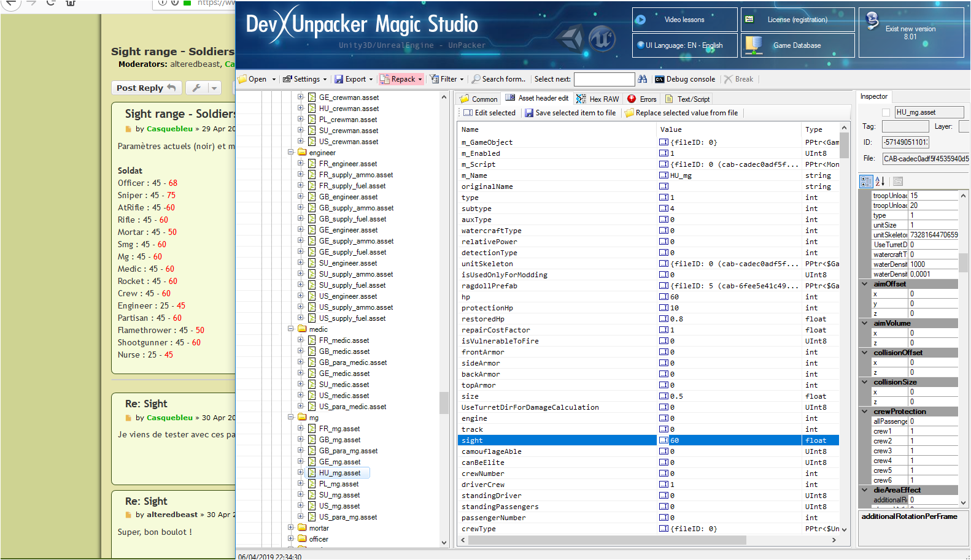
Task: Collapse the aimOffset property group
Action: tap(865, 284)
